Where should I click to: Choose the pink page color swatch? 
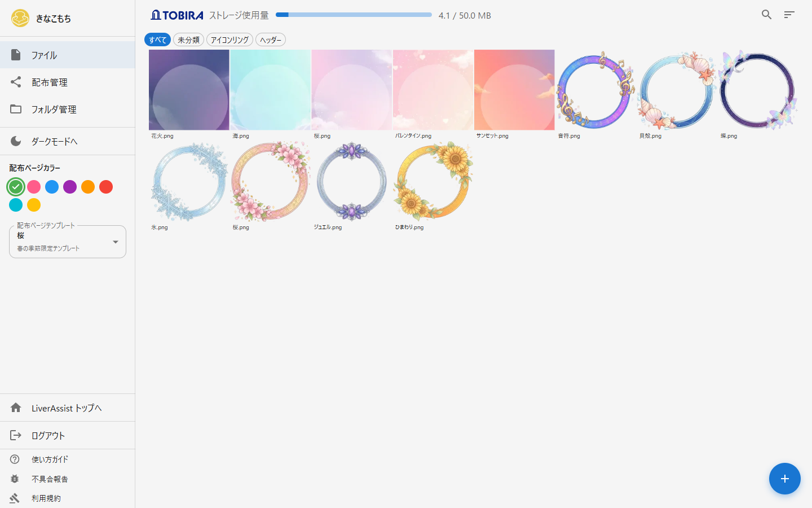pyautogui.click(x=34, y=187)
